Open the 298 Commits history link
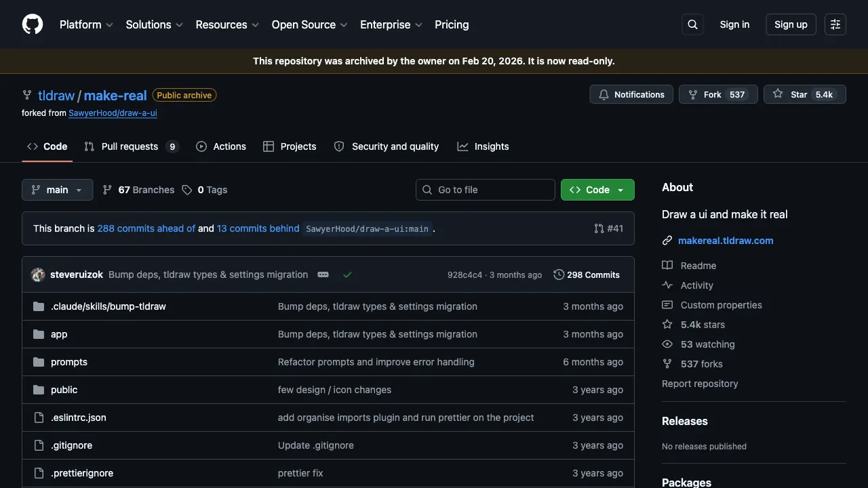Screen dimensions: 868x488 [587, 274]
